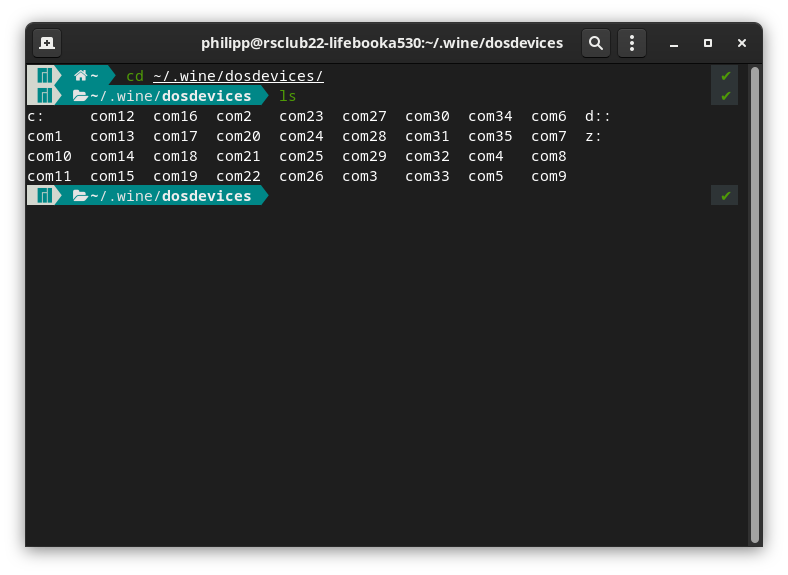Viewport: 788px width, 575px height.
Task: Click the 'com15' entry
Action: [x=113, y=176]
